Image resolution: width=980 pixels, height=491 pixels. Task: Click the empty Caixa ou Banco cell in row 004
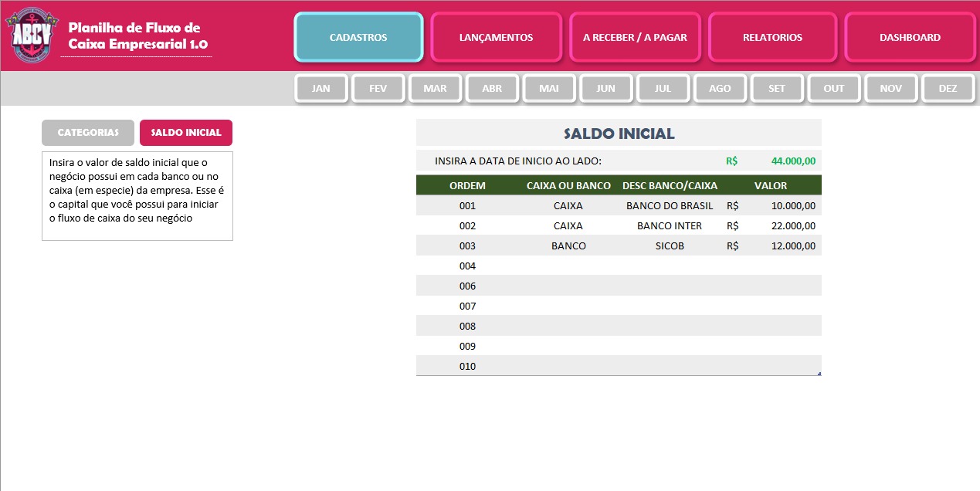tap(568, 266)
